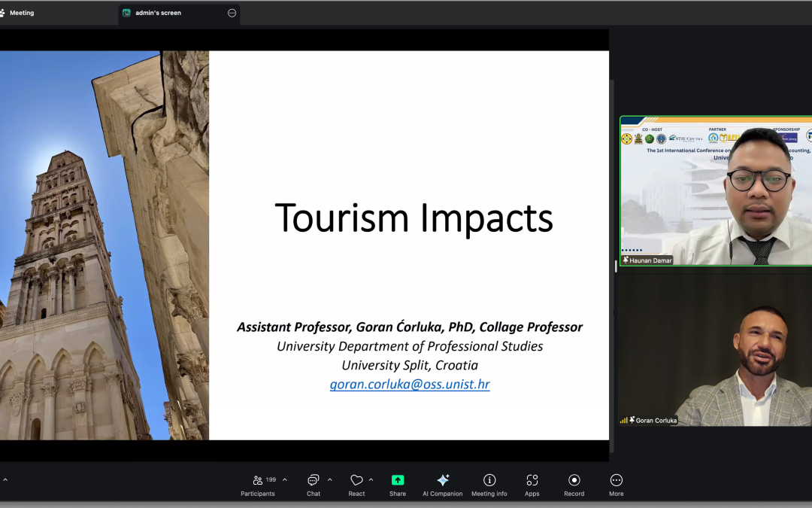Show Meeting info

(489, 484)
